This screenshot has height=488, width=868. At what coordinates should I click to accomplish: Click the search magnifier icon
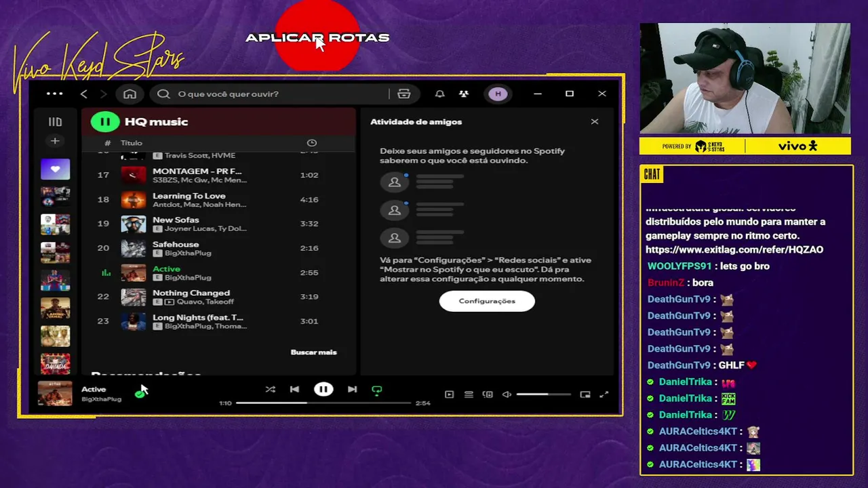163,94
